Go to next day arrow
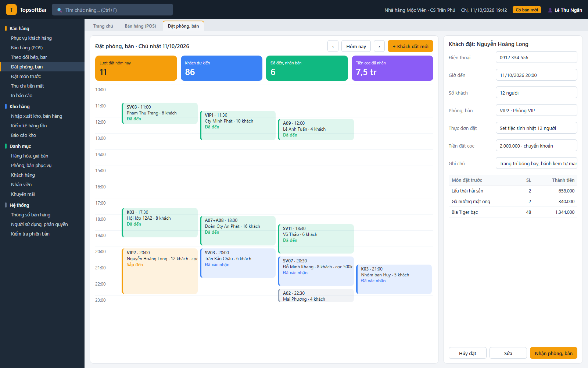588x368 pixels. click(x=379, y=46)
